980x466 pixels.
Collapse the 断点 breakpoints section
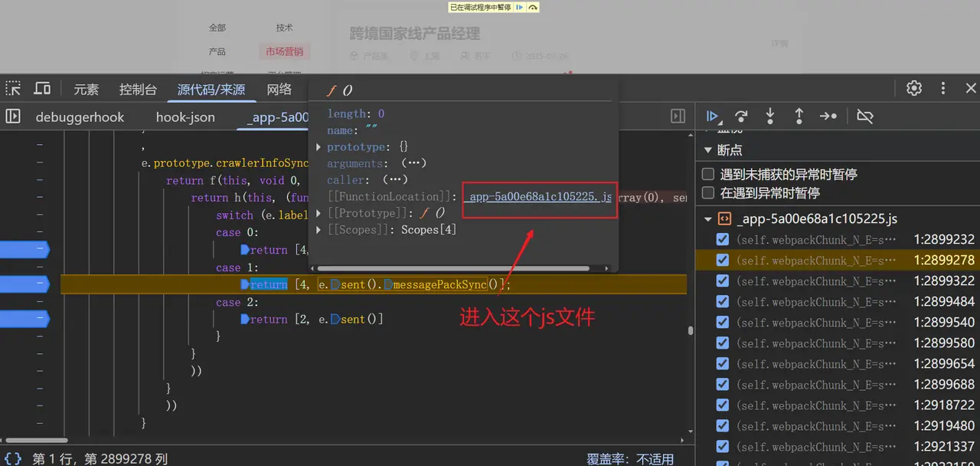pyautogui.click(x=707, y=150)
